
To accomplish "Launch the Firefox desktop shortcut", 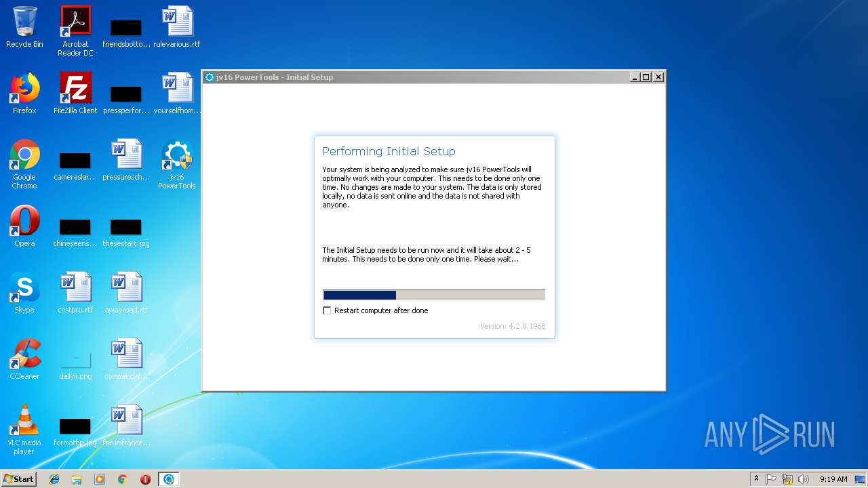I will coord(24,94).
